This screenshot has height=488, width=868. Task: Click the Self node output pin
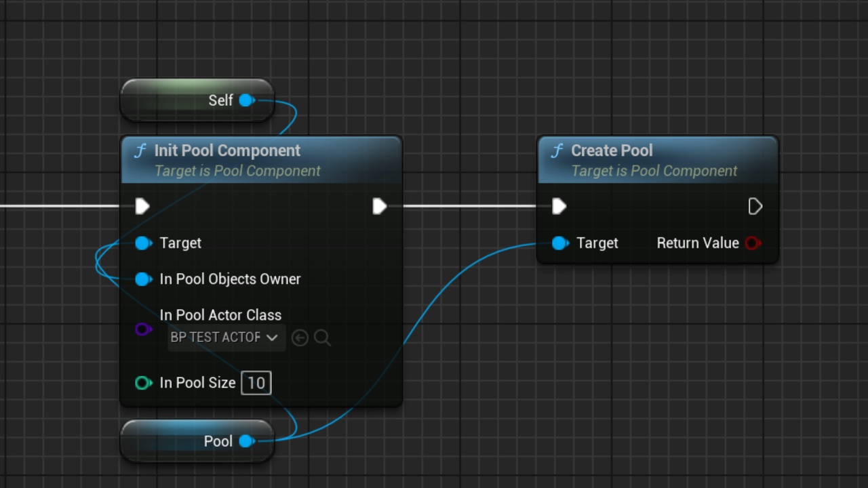tap(247, 100)
